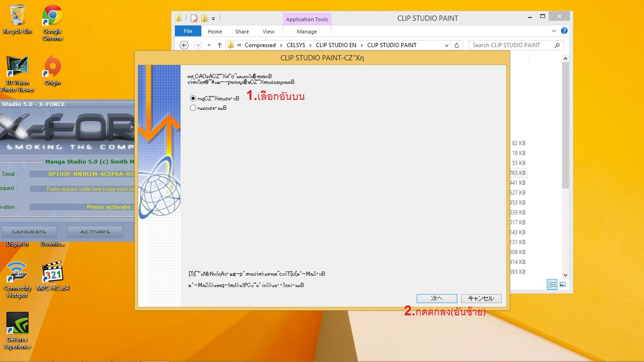Switch Explorer to large thumbnails view icon
The height and width of the screenshot is (362, 644).
(x=562, y=285)
